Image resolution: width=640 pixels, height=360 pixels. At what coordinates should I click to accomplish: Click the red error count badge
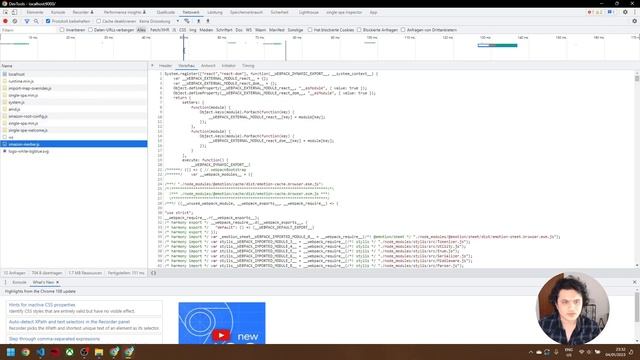(590, 12)
